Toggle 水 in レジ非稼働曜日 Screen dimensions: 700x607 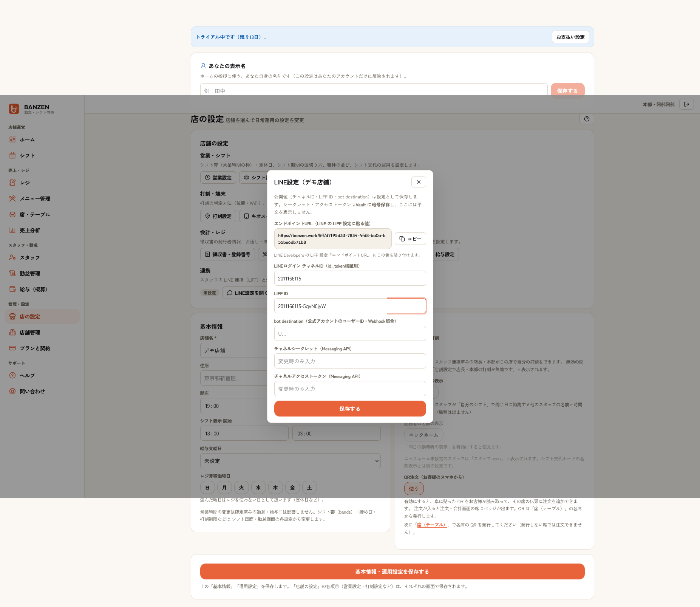[x=258, y=488]
